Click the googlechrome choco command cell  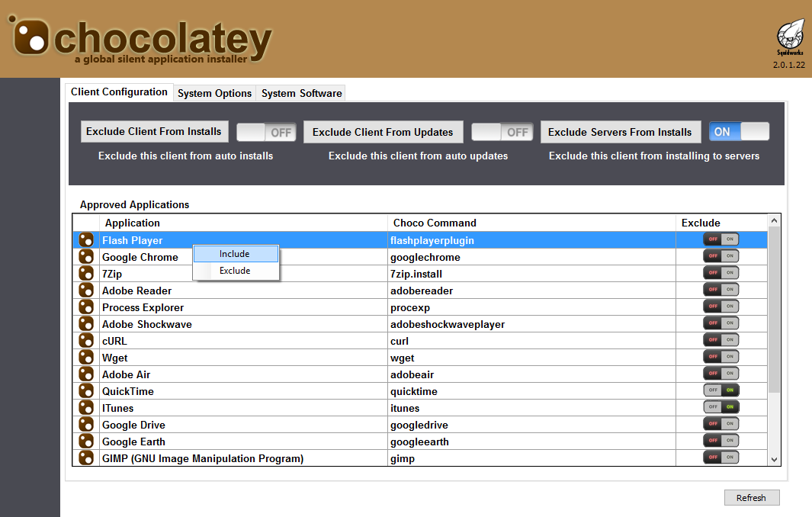point(532,257)
